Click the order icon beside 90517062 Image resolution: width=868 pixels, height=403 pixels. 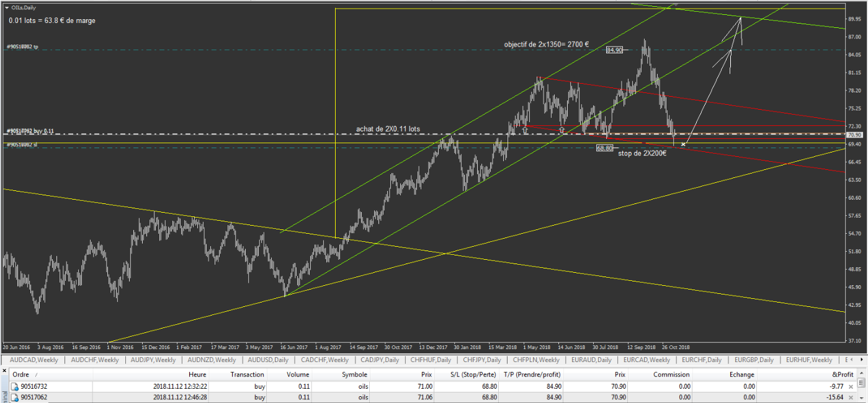click(x=15, y=397)
